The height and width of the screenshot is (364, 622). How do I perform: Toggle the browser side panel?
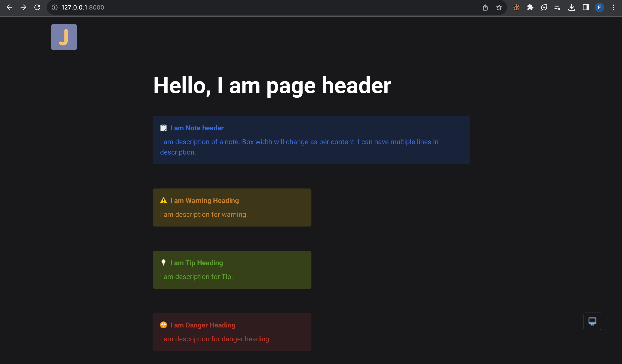[585, 7]
